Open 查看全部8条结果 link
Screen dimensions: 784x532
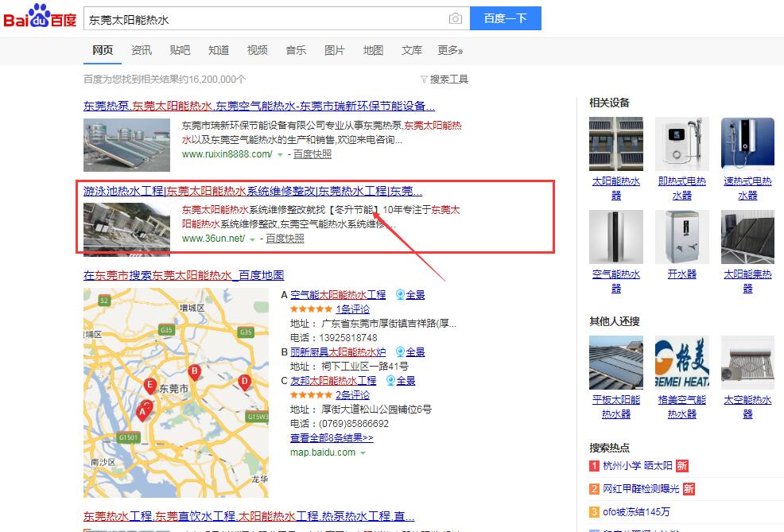pyautogui.click(x=331, y=438)
